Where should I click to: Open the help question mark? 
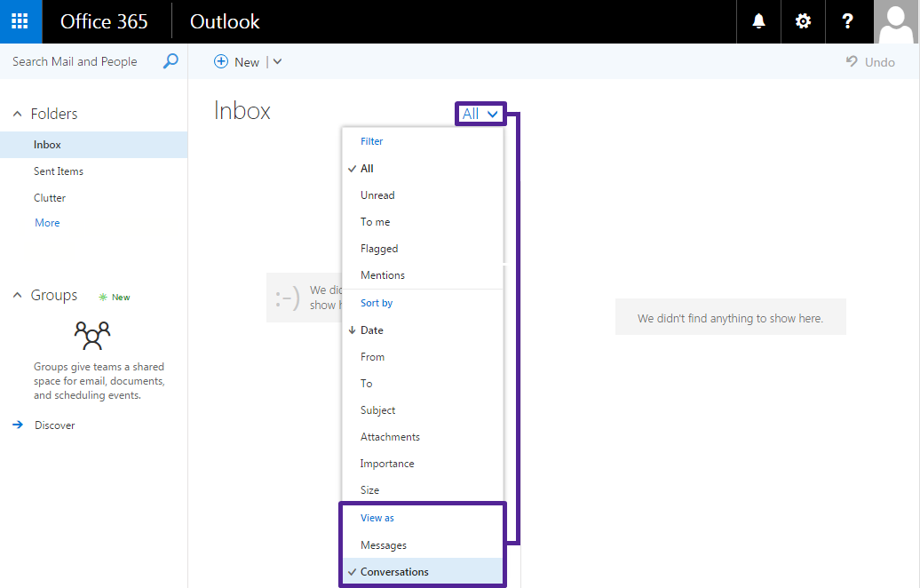click(847, 21)
